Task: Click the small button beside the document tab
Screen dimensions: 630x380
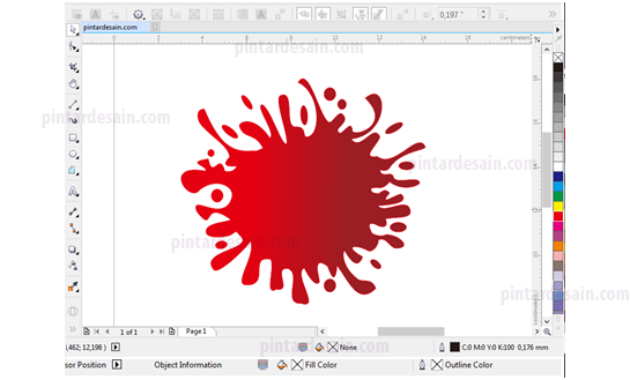Action: click(155, 27)
